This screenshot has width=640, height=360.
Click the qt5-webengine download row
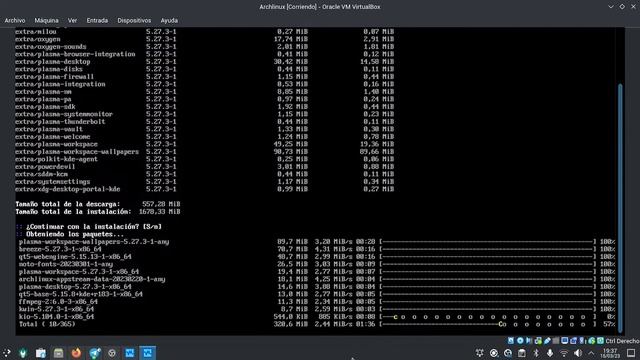[x=316, y=257]
